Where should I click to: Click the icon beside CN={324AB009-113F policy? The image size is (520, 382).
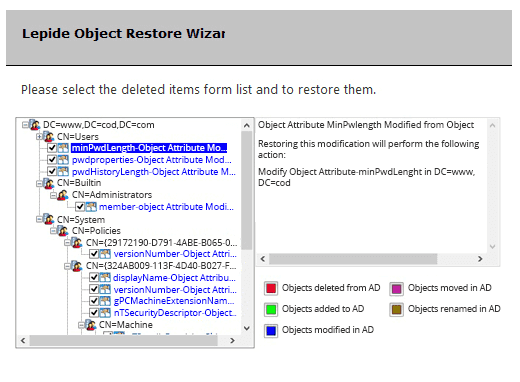pyautogui.click(x=77, y=266)
